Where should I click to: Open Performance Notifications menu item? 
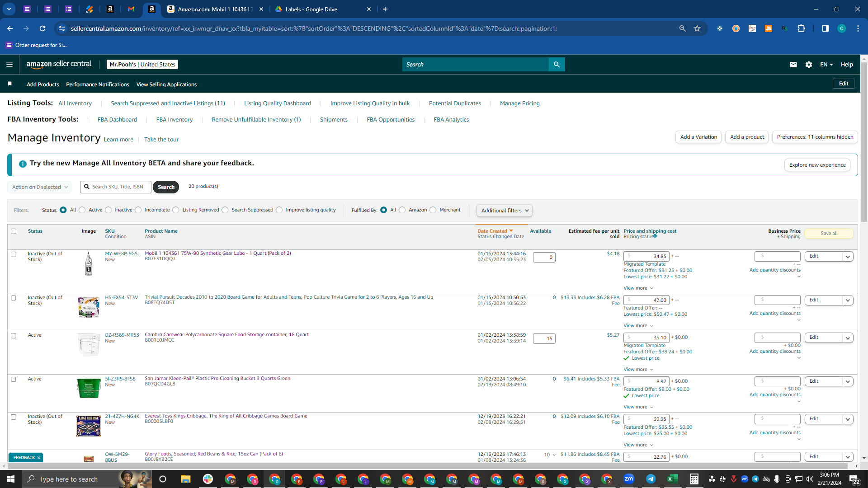pos(98,84)
